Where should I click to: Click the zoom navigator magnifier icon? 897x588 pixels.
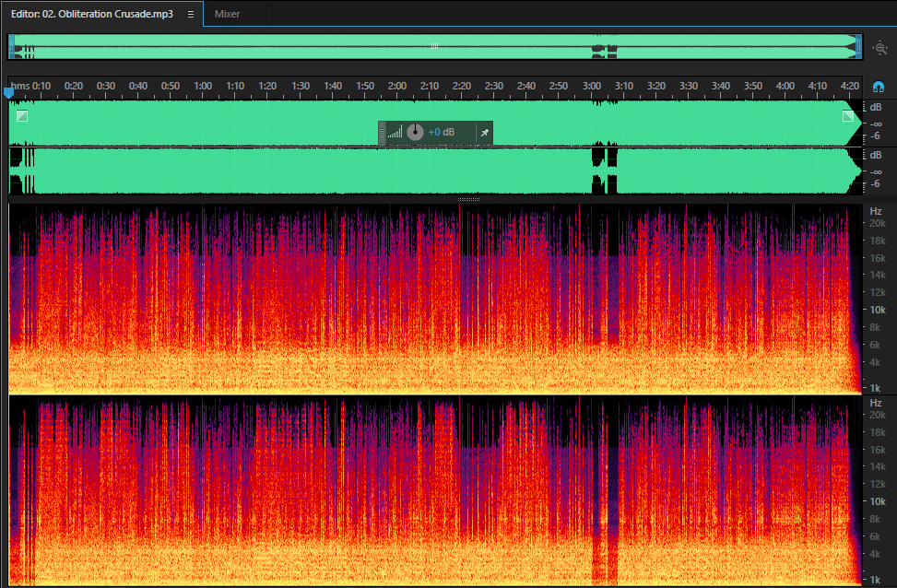pyautogui.click(x=879, y=48)
